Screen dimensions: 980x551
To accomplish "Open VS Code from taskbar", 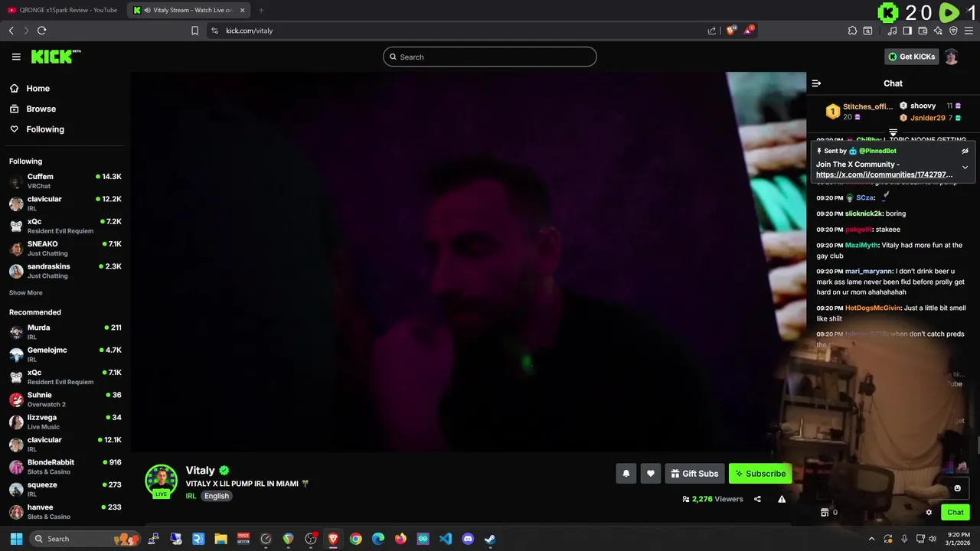I will [446, 539].
